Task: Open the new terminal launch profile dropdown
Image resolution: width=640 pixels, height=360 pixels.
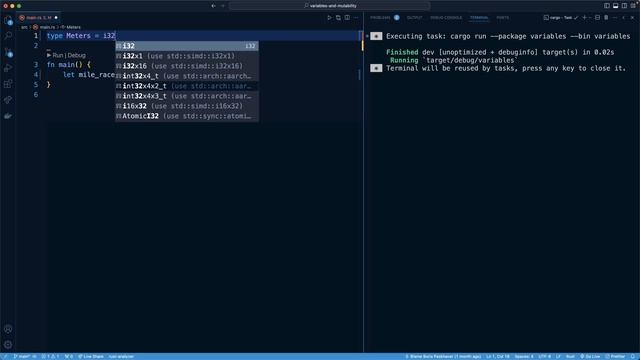Action: [x=590, y=18]
